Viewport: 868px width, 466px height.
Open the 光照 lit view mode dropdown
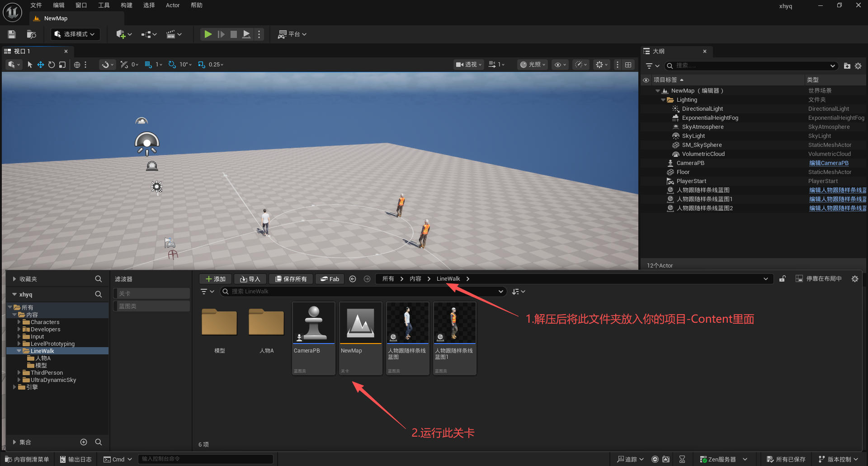(533, 65)
